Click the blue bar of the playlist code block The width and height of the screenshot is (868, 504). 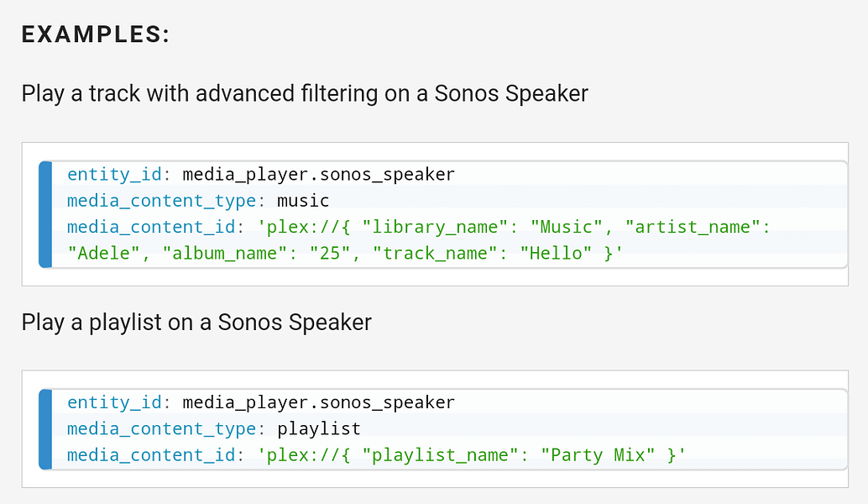tap(45, 429)
